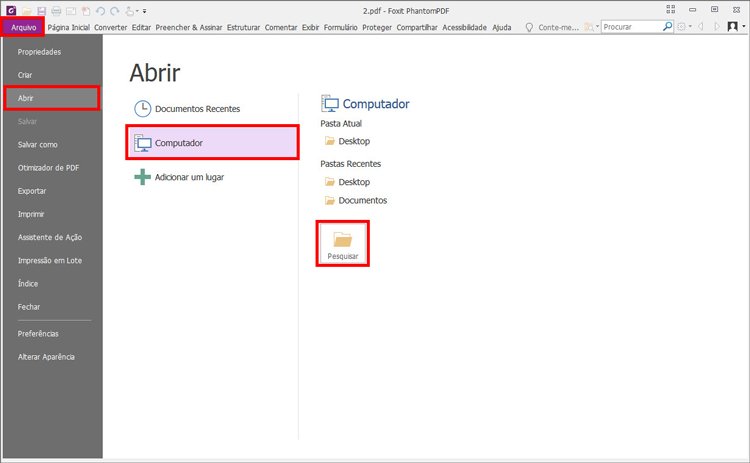Click the Abrir page heading
Screen dimensions: 750x463
pos(154,73)
